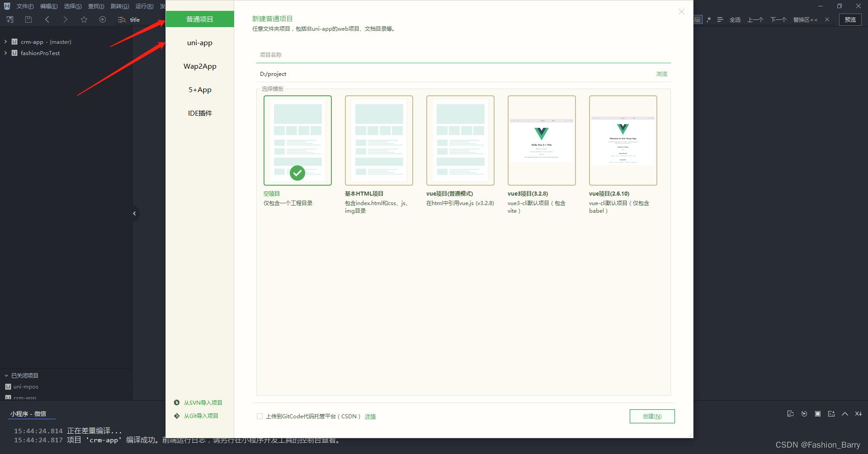Expand the crm-app project tree node
The height and width of the screenshot is (454, 868).
(x=5, y=42)
